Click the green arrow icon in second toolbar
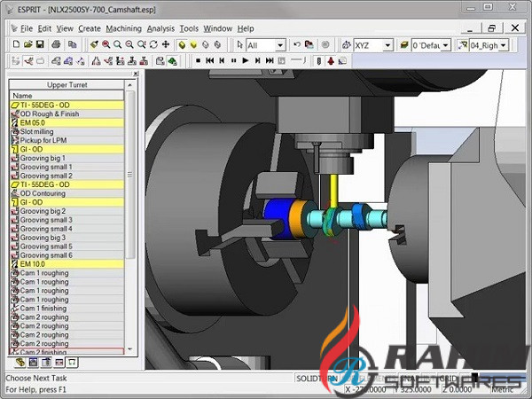Viewport: 532px width, 399px height. pos(172,61)
